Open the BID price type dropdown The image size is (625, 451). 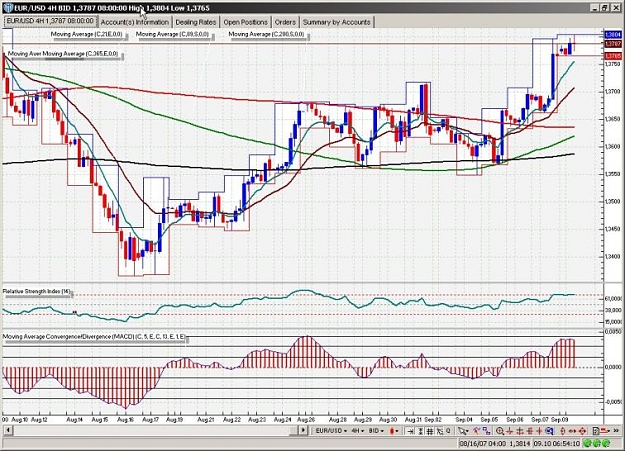coord(376,431)
